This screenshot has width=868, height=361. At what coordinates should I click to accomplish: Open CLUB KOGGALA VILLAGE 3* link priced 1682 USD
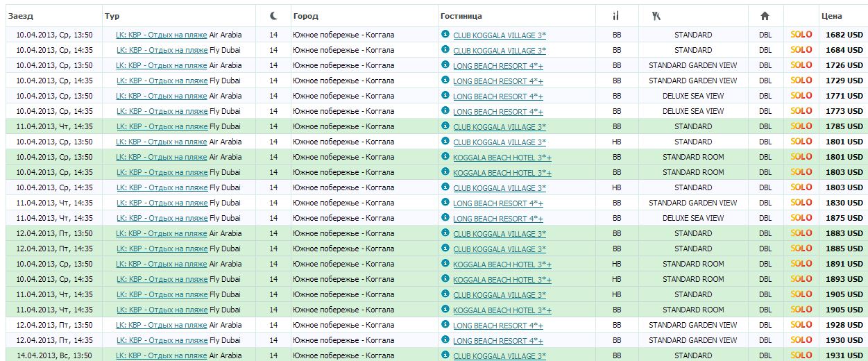[x=500, y=35]
